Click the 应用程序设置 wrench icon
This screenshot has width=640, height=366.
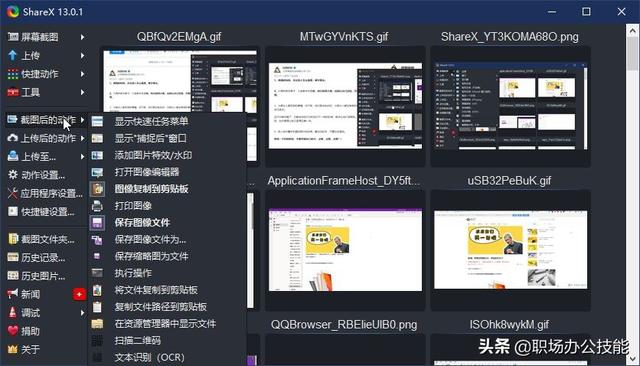pos(13,193)
